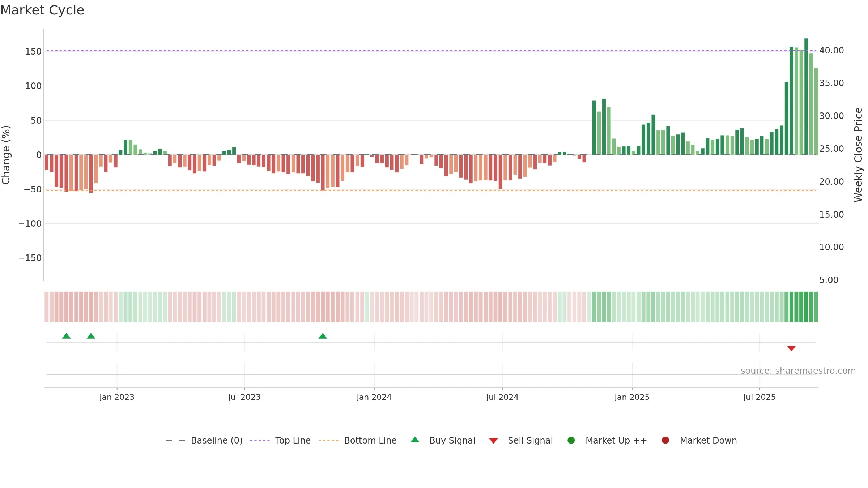Click the Jul 2025 x-axis label
This screenshot has width=868, height=488.
click(x=759, y=397)
